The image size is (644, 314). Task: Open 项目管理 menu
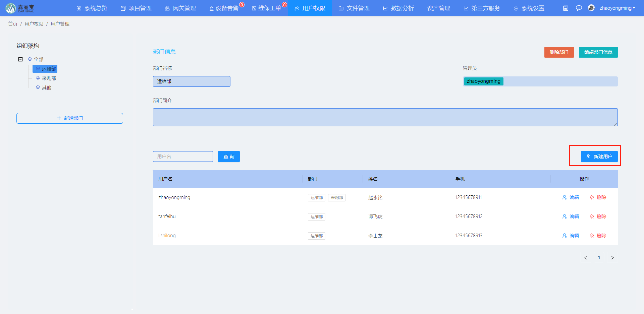[136, 8]
